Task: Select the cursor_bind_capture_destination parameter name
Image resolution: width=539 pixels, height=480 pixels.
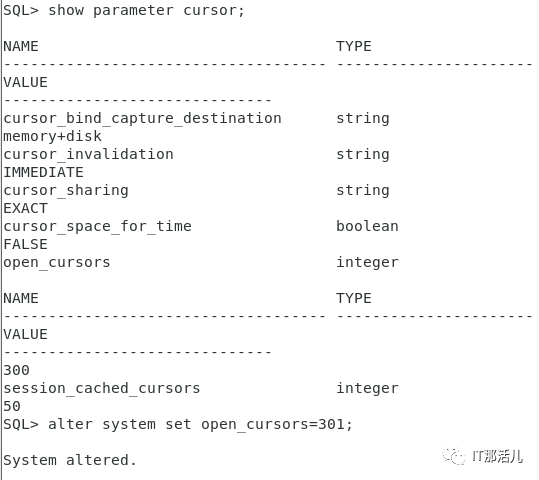Action: point(142,119)
